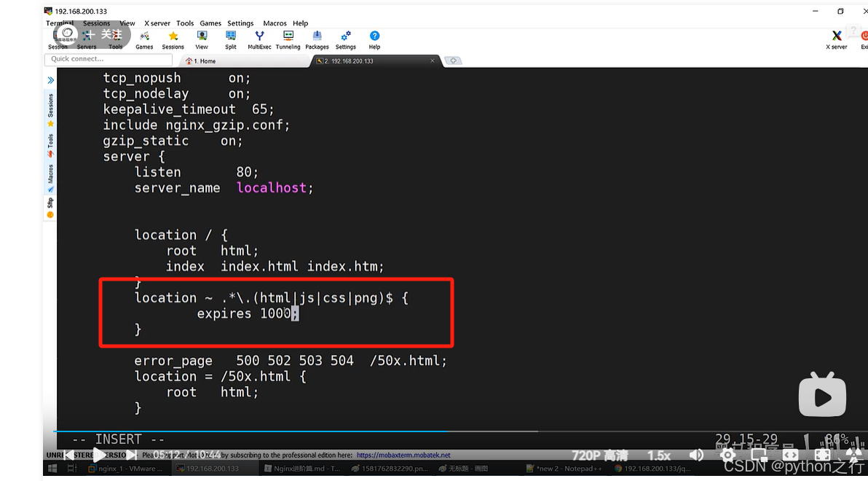Click the Help question mark toolbar icon
Screen dimensions: 868x481
[375, 40]
